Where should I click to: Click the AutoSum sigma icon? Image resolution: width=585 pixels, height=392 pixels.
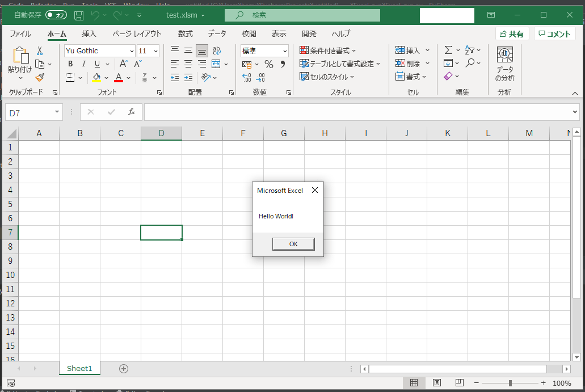coord(448,50)
